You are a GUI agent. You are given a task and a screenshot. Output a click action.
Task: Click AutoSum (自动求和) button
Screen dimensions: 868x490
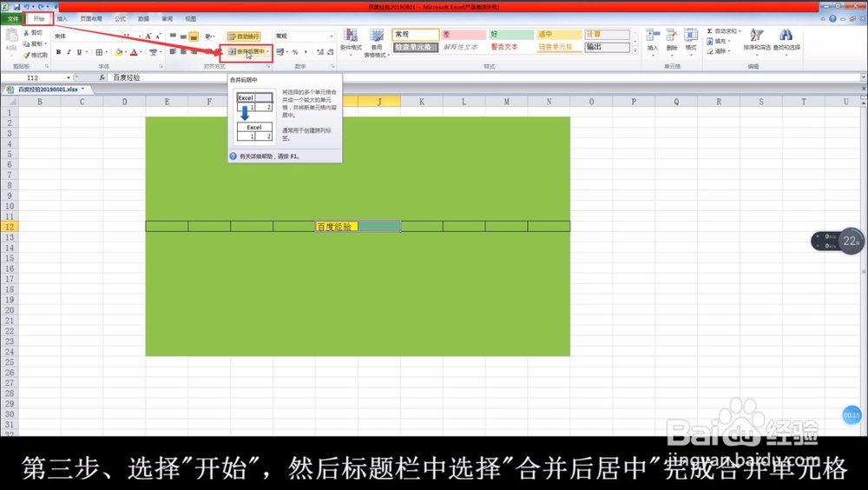click(x=722, y=31)
